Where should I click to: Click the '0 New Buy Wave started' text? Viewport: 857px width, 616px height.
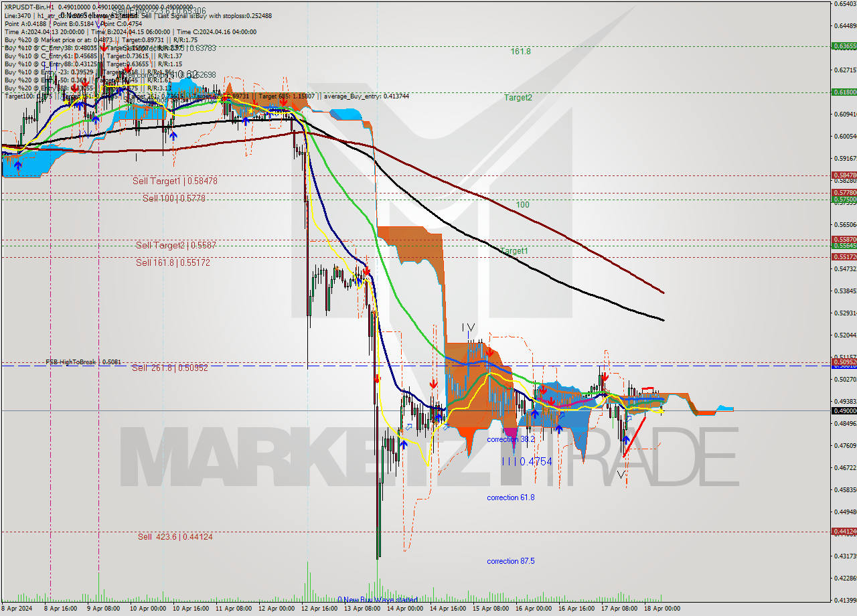[378, 600]
